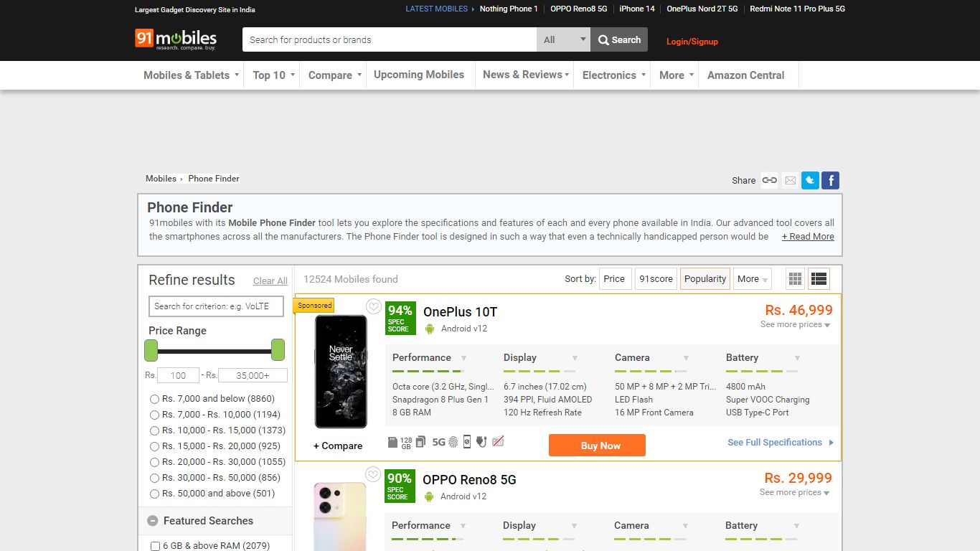
Task: Click the 5G icon for OnePlus 10T
Action: (438, 443)
